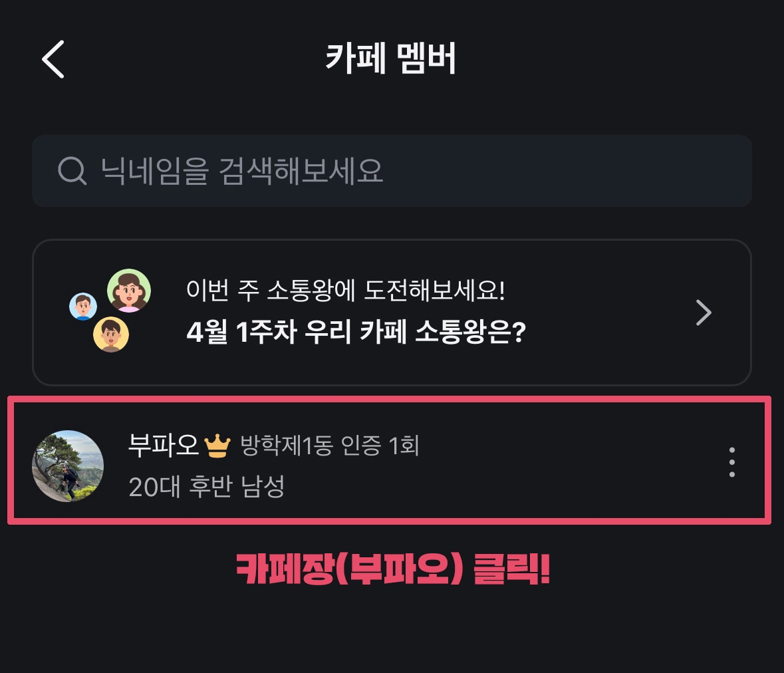Select the 카페 멤버 title header
This screenshot has height=673, width=784.
pyautogui.click(x=392, y=59)
